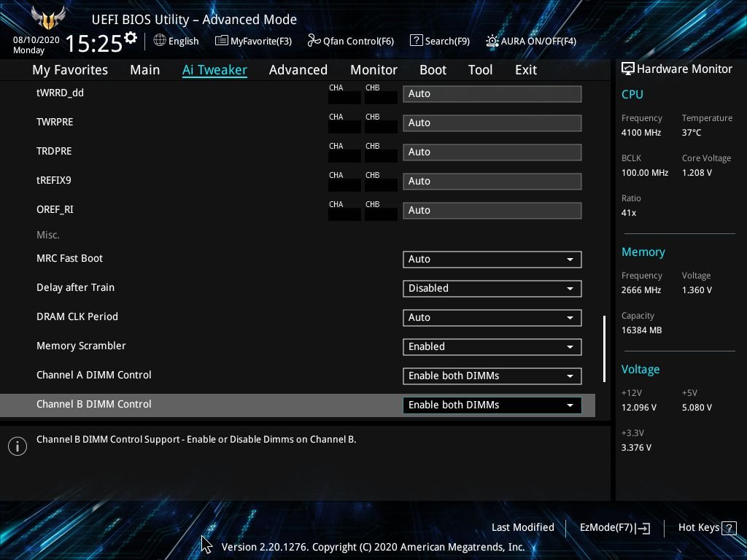Click the info icon beside help text
The height and width of the screenshot is (560, 747).
[x=18, y=446]
